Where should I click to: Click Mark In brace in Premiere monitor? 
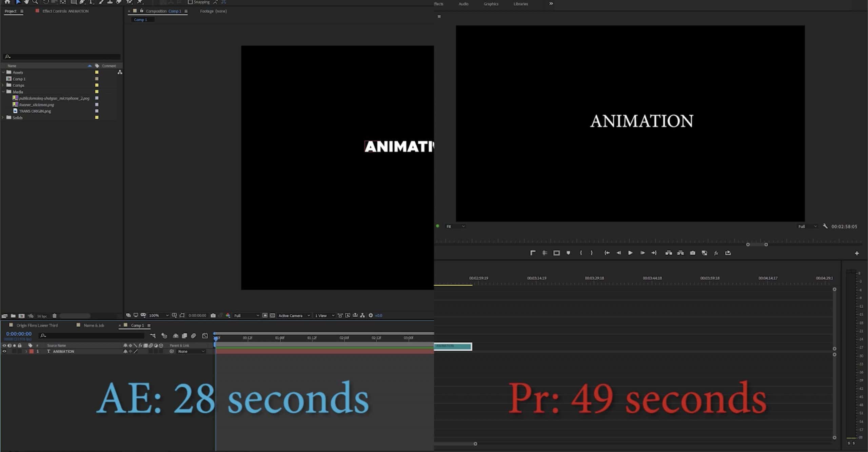pos(581,253)
